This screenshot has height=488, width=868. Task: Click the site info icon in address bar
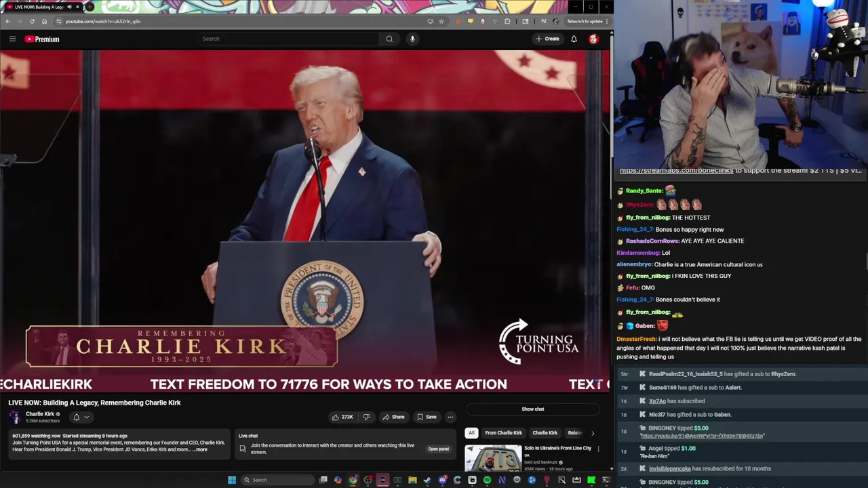59,21
